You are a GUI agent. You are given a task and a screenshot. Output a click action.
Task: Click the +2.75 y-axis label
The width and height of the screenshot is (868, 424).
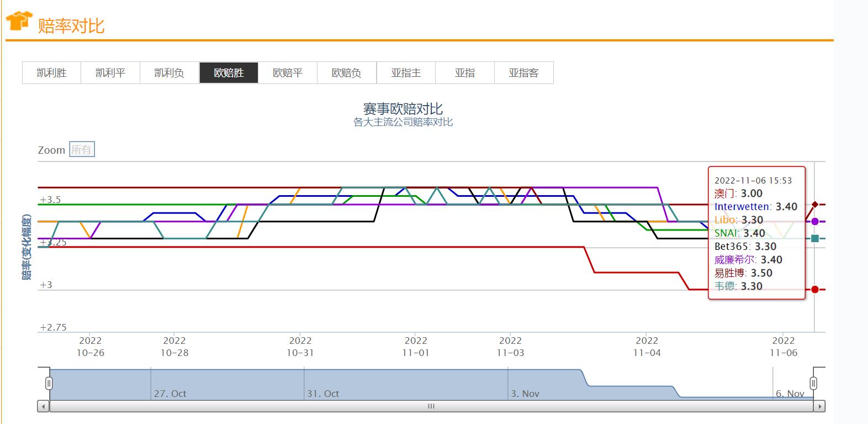click(x=53, y=327)
